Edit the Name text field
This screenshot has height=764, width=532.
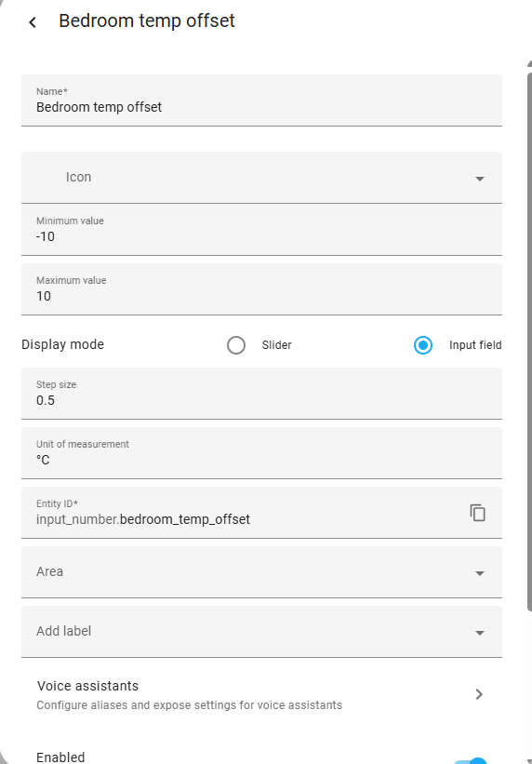(x=261, y=101)
